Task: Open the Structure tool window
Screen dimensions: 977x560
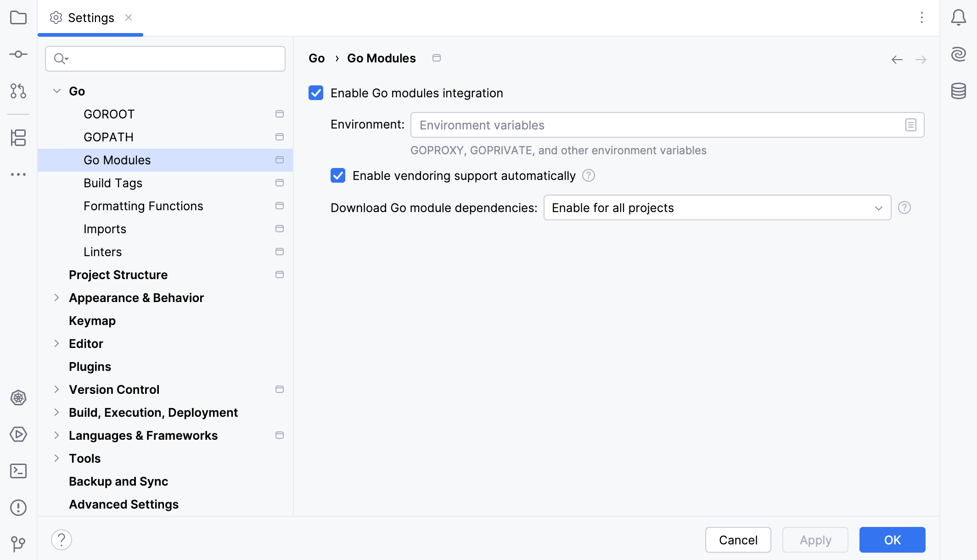Action: 18,138
